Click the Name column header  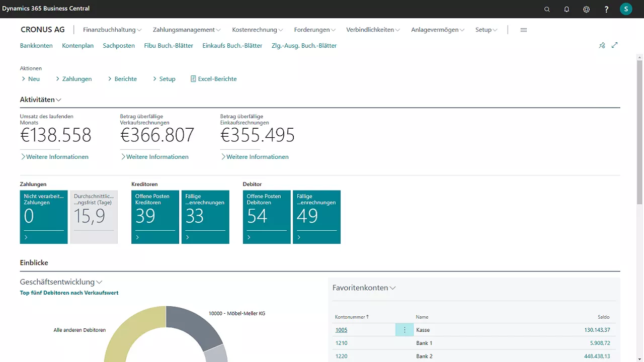point(422,317)
